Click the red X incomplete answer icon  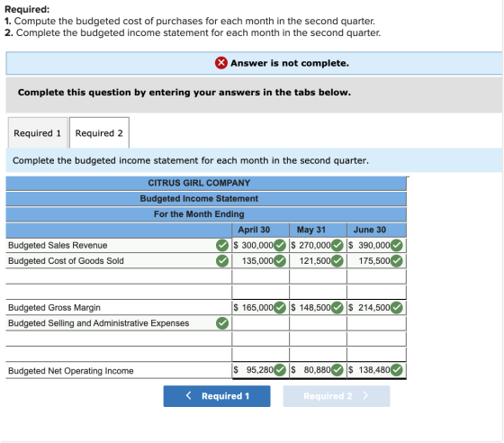point(221,63)
